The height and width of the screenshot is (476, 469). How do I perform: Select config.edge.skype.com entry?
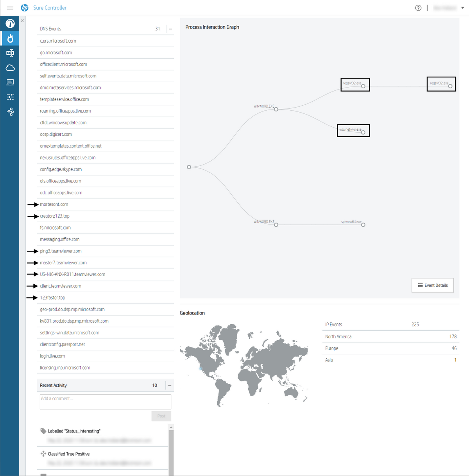point(106,169)
